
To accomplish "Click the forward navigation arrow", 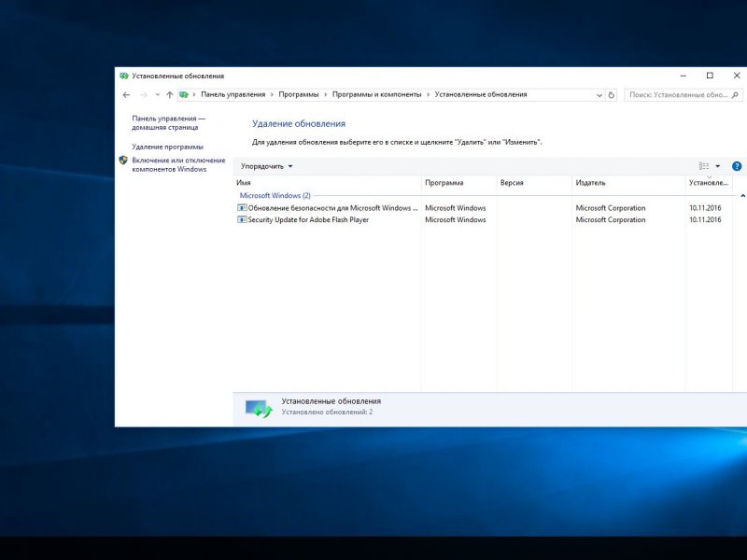I will point(144,95).
